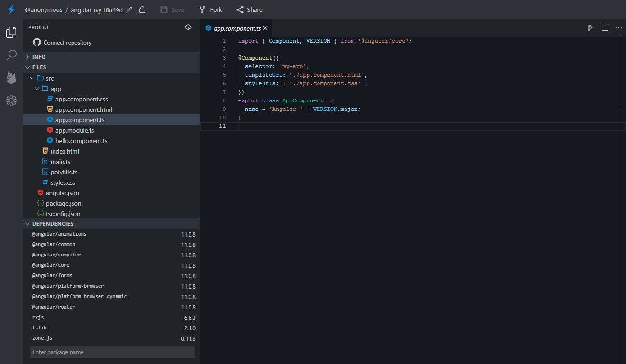Click the StackBlitz lightning bolt logo
The image size is (626, 364).
click(x=11, y=9)
